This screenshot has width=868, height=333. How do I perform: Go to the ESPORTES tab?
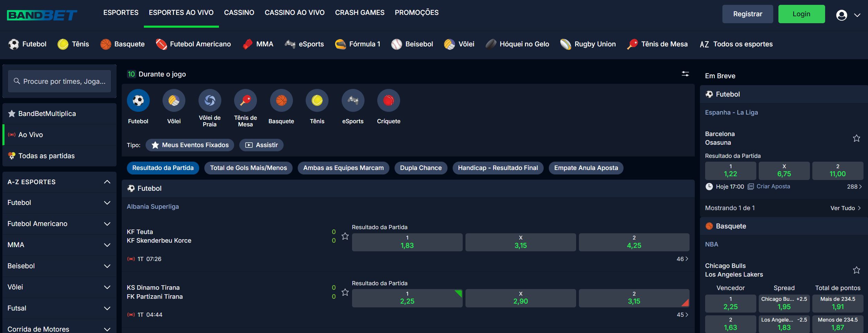coord(121,12)
